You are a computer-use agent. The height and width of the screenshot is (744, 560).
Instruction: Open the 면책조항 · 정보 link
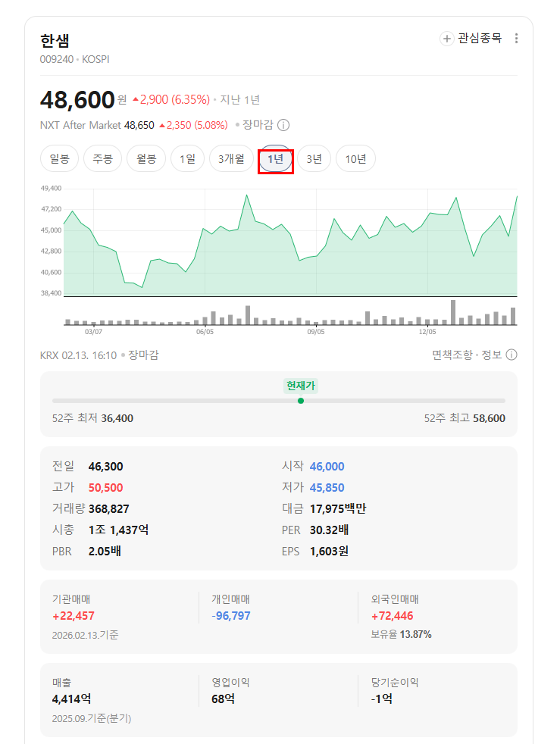tap(467, 355)
